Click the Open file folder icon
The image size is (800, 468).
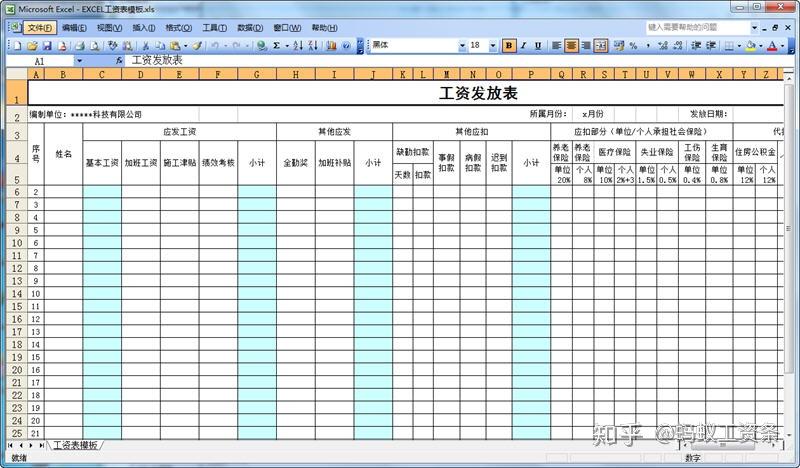click(32, 46)
